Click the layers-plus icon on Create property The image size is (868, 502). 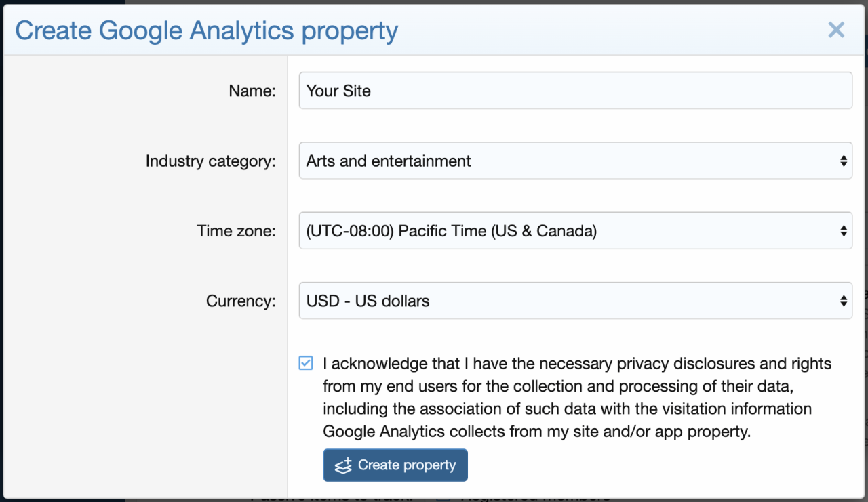pos(343,466)
